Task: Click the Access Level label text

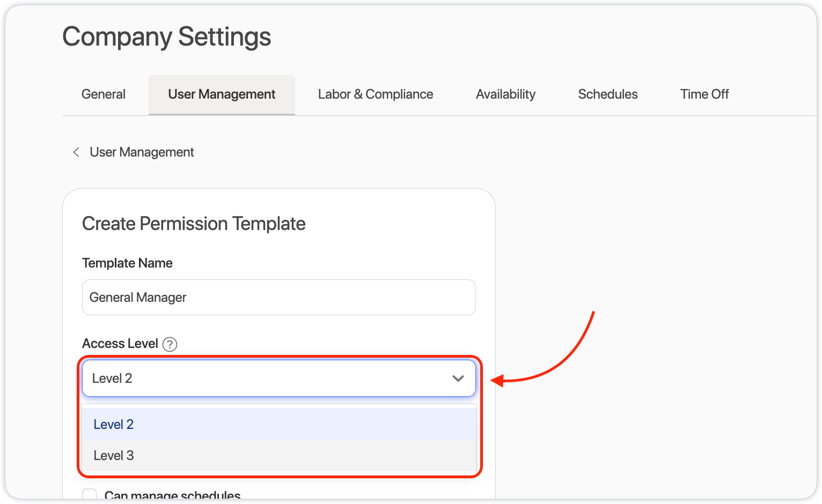Action: [x=120, y=344]
